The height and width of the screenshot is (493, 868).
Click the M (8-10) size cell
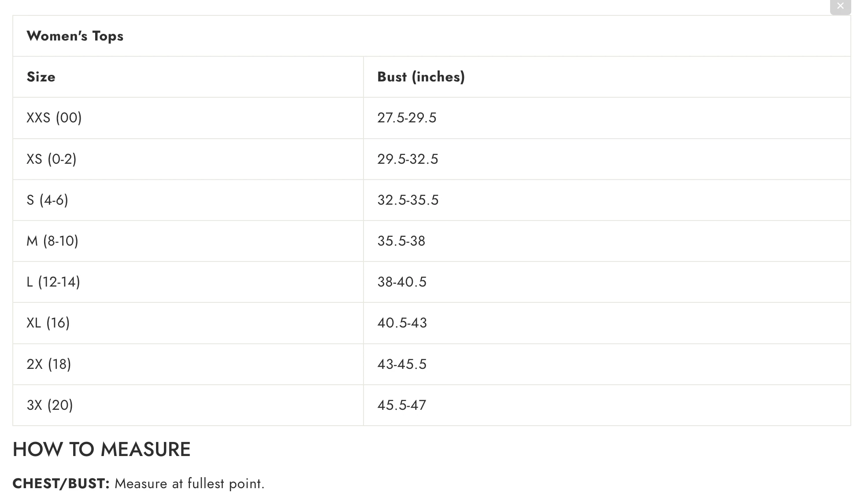(x=52, y=241)
